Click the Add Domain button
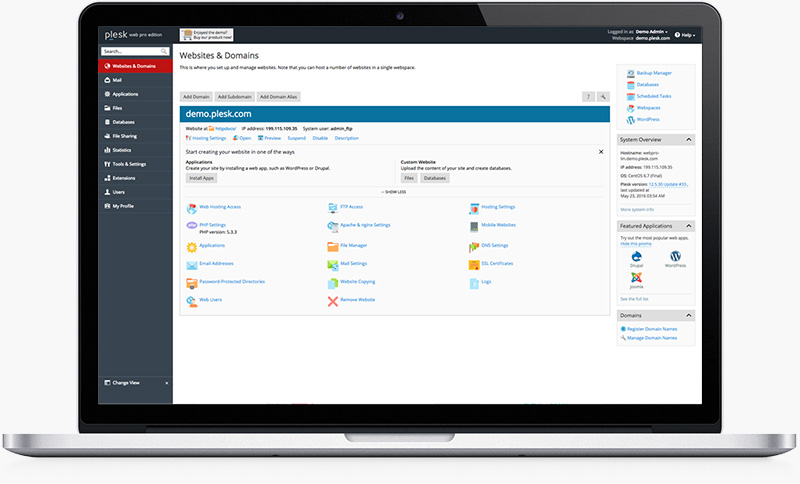This screenshot has height=484, width=800. coord(196,97)
